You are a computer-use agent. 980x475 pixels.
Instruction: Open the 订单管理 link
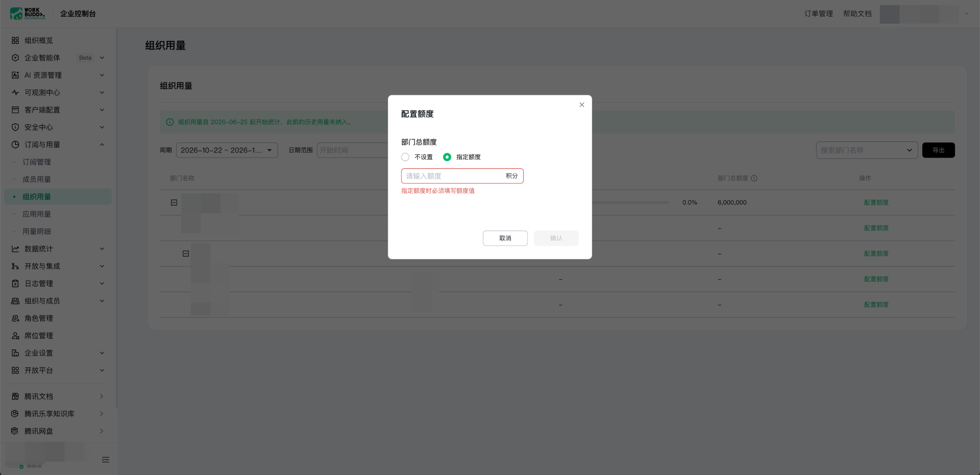click(818, 14)
